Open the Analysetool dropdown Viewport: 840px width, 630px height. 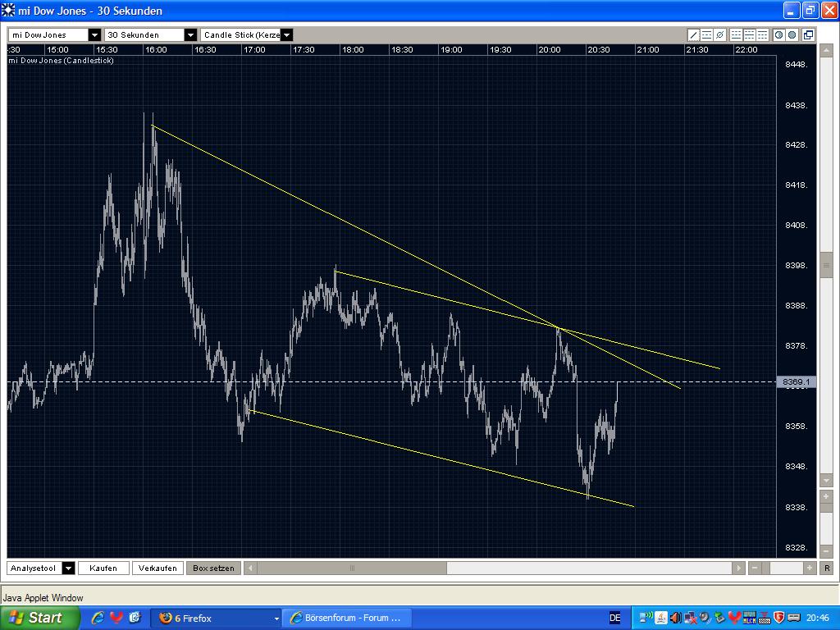click(x=69, y=568)
